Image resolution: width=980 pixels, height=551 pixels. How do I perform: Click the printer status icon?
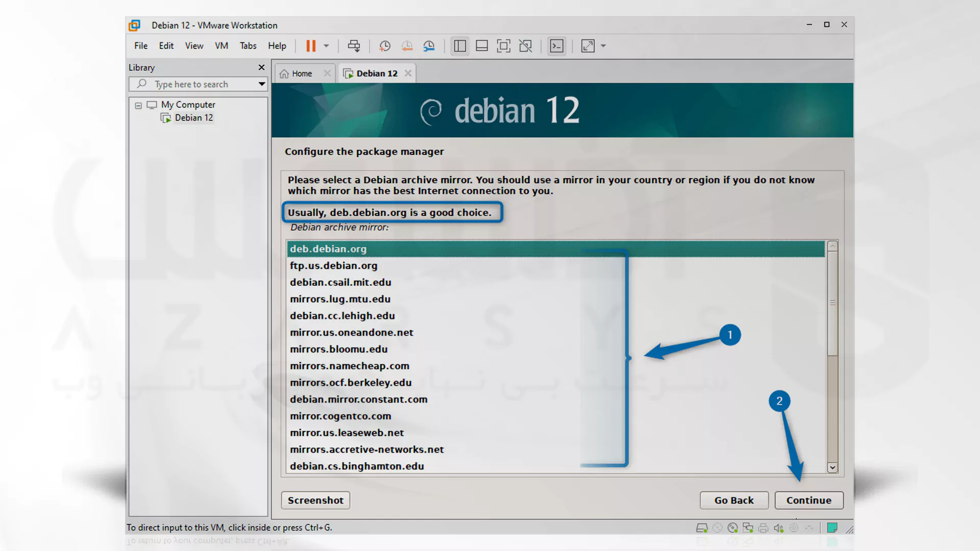coord(763,528)
